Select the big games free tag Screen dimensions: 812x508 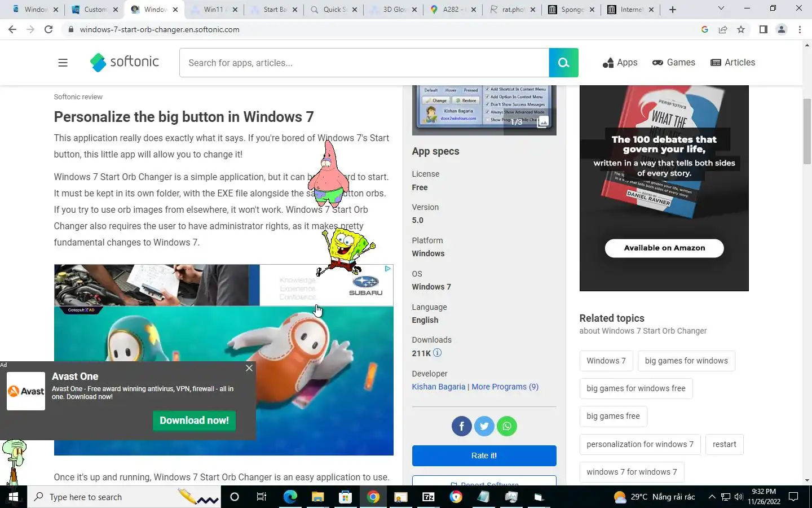coord(613,416)
